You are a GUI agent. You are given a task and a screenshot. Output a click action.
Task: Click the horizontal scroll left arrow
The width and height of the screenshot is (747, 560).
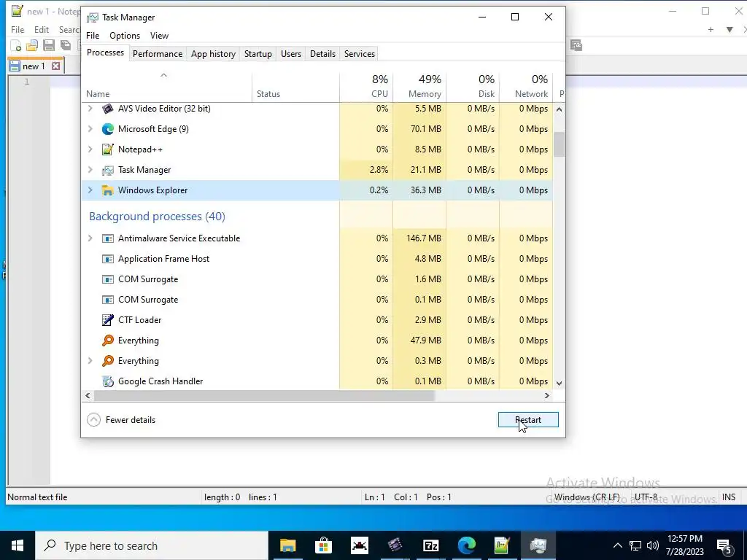point(88,396)
